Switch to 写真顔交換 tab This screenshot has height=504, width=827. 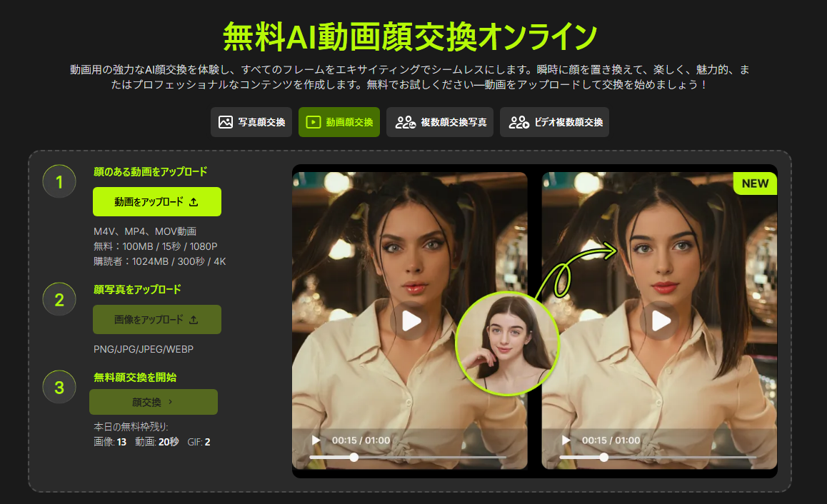point(251,122)
